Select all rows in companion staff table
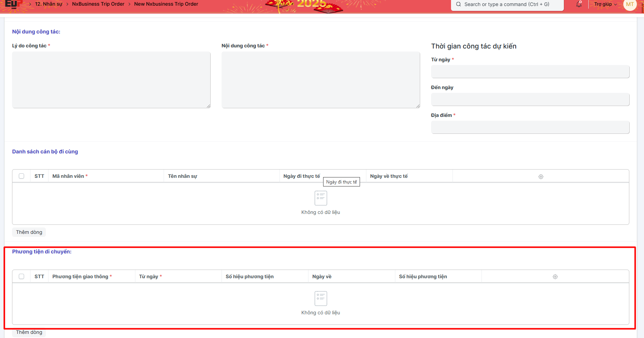Screen dimensions: 644x338 (x=21, y=176)
